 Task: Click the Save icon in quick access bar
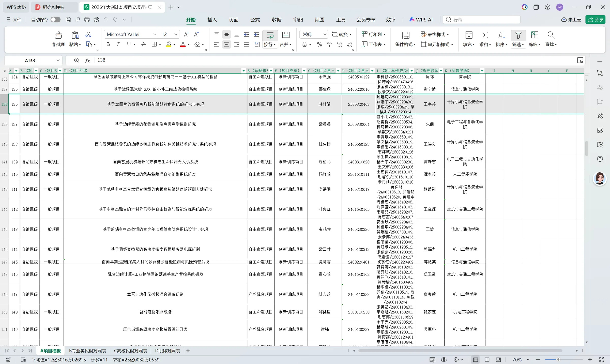(68, 20)
